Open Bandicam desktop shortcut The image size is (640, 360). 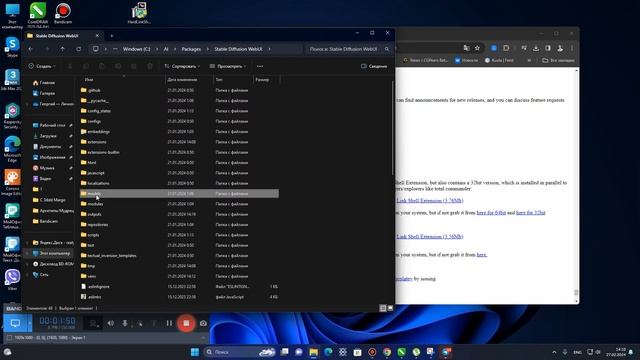point(63,13)
